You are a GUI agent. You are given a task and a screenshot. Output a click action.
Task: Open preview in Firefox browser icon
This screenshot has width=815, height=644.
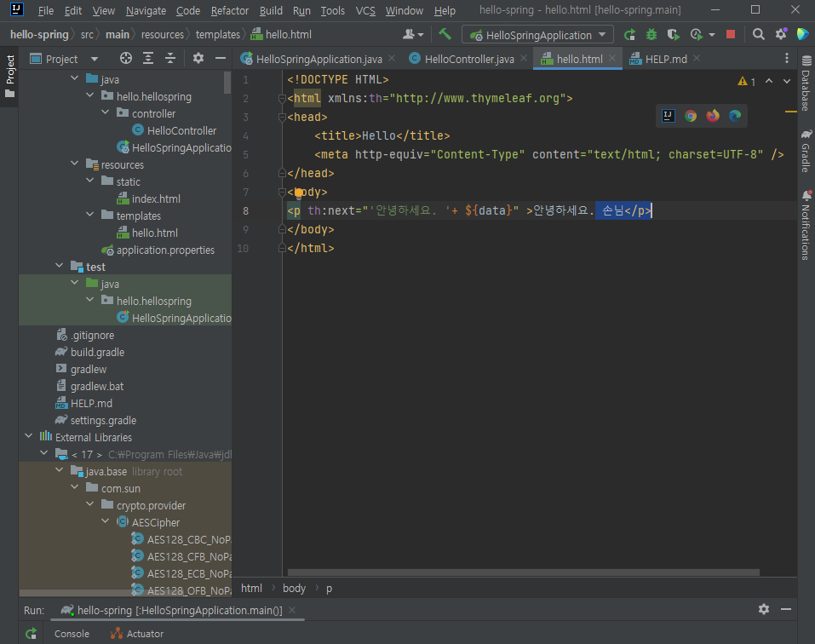713,116
